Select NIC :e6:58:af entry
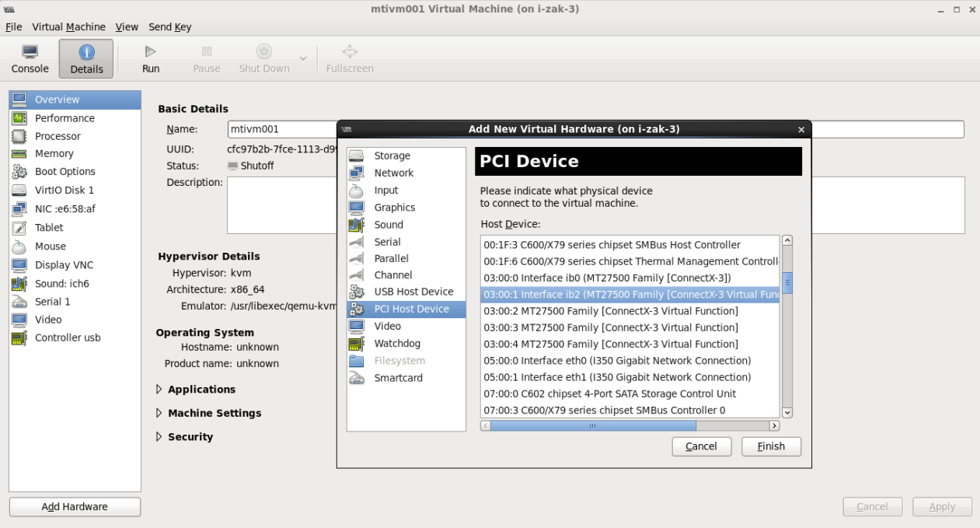The image size is (980, 528). [x=75, y=208]
